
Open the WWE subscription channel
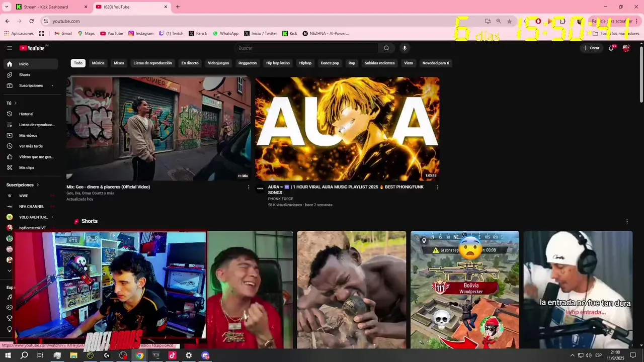click(x=31, y=196)
